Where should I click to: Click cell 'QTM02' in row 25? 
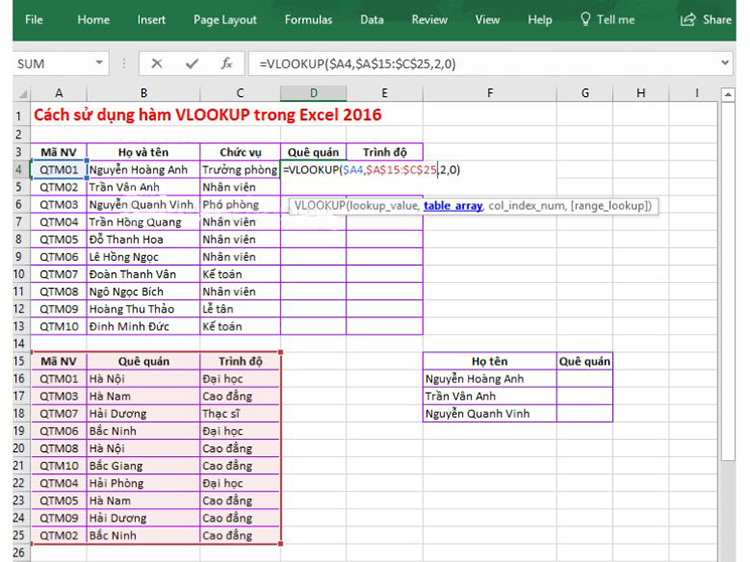click(x=58, y=535)
